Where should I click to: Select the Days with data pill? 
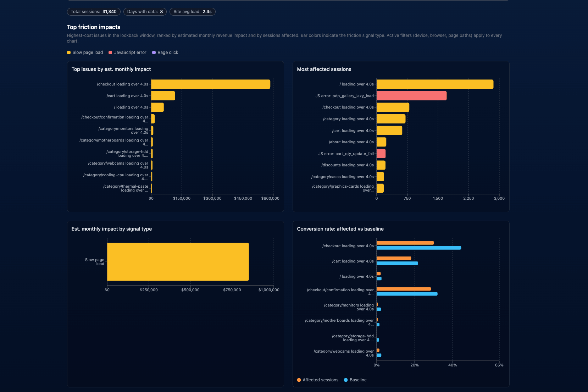tap(145, 12)
